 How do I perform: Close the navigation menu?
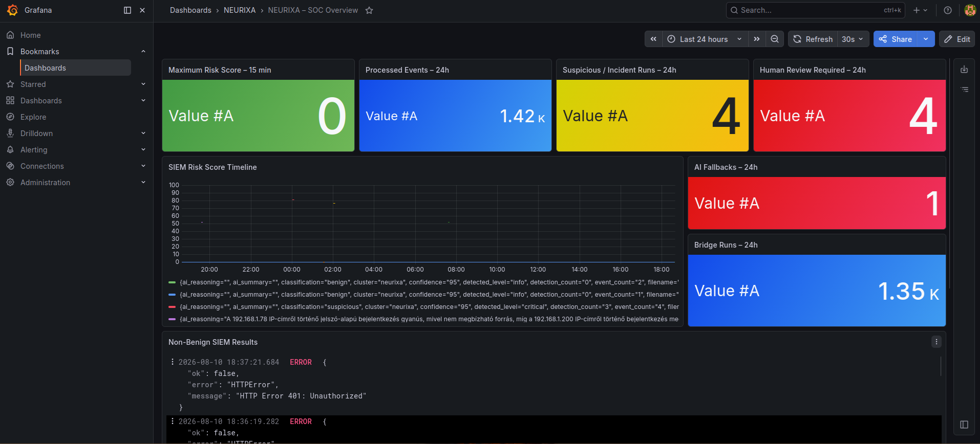142,10
